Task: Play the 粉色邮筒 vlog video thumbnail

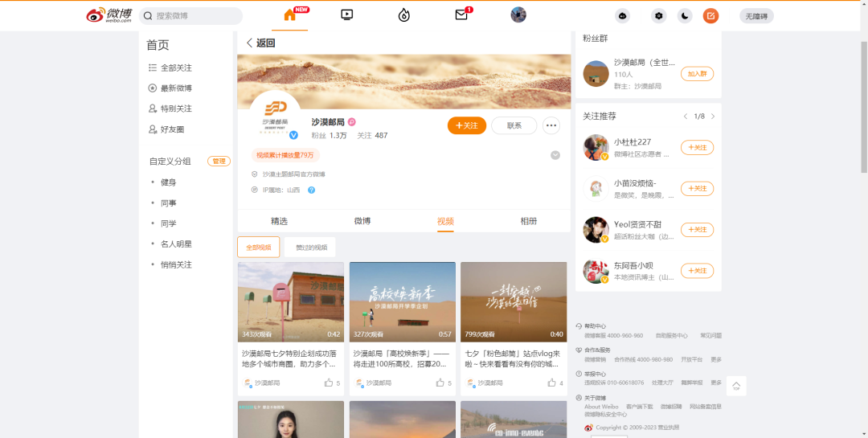Action: pyautogui.click(x=514, y=302)
